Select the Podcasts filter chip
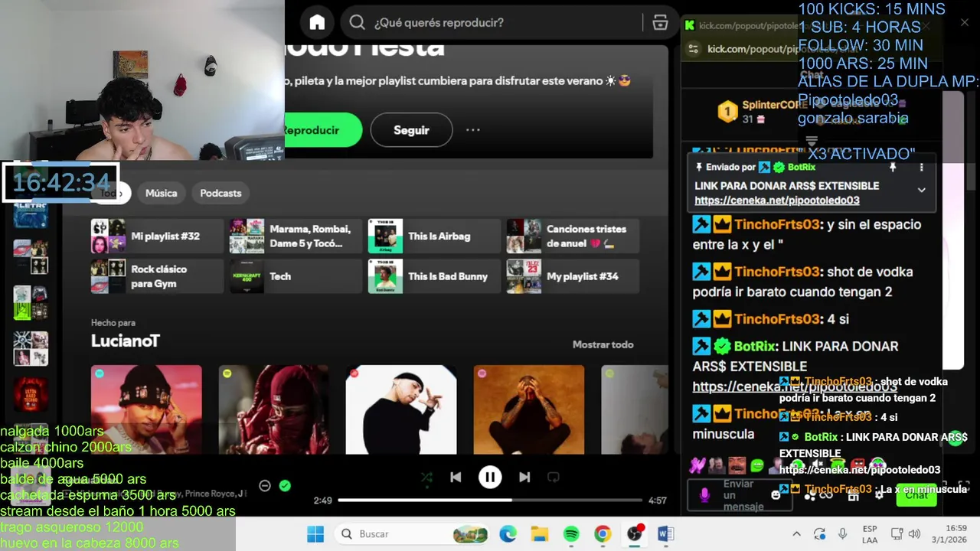980x551 pixels. (220, 193)
